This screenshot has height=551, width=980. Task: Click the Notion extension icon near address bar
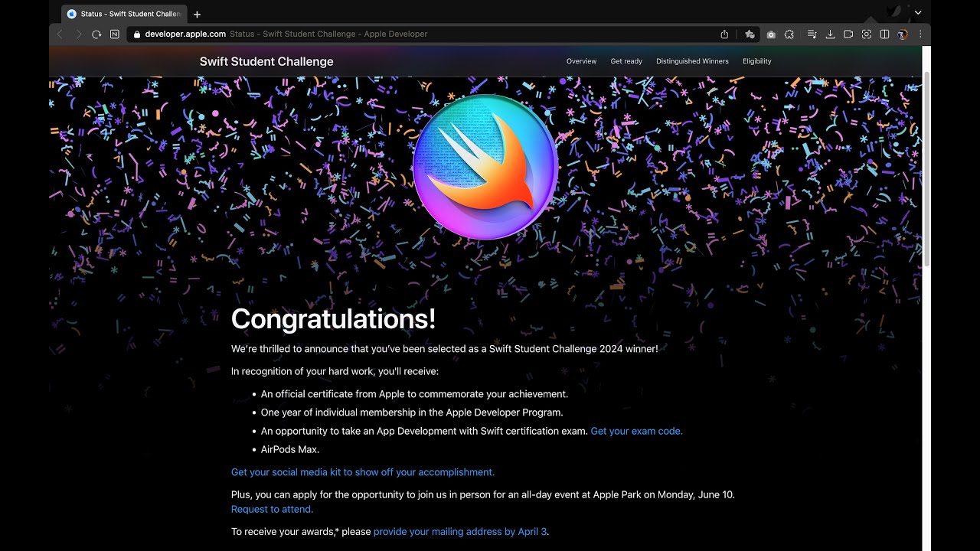click(x=115, y=34)
